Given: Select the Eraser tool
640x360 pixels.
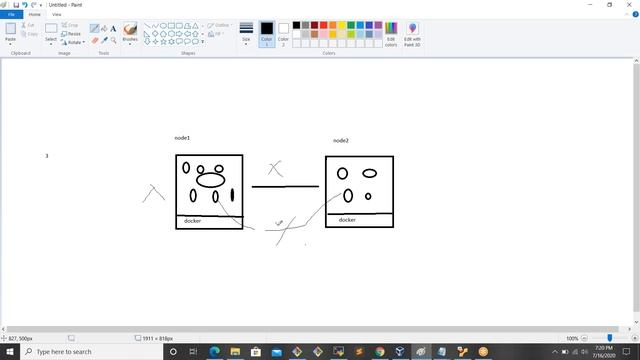Looking at the screenshot, I should 95,40.
